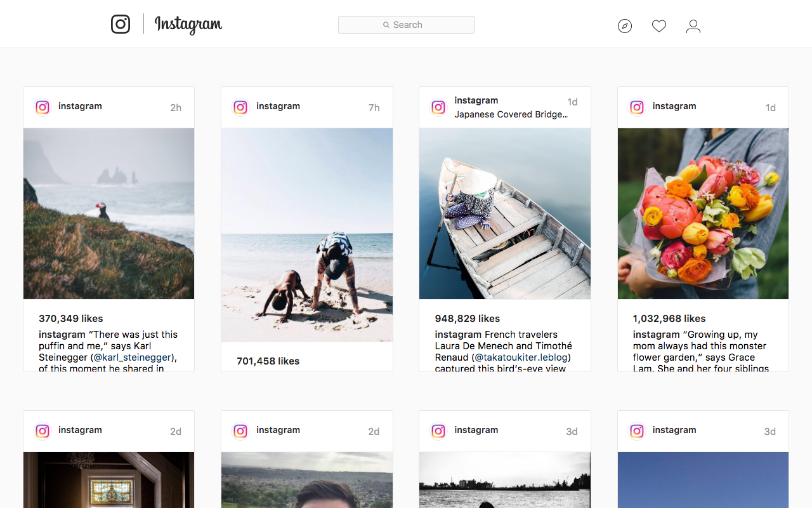The width and height of the screenshot is (812, 508).
Task: View notifications with the heart icon
Action: click(659, 26)
